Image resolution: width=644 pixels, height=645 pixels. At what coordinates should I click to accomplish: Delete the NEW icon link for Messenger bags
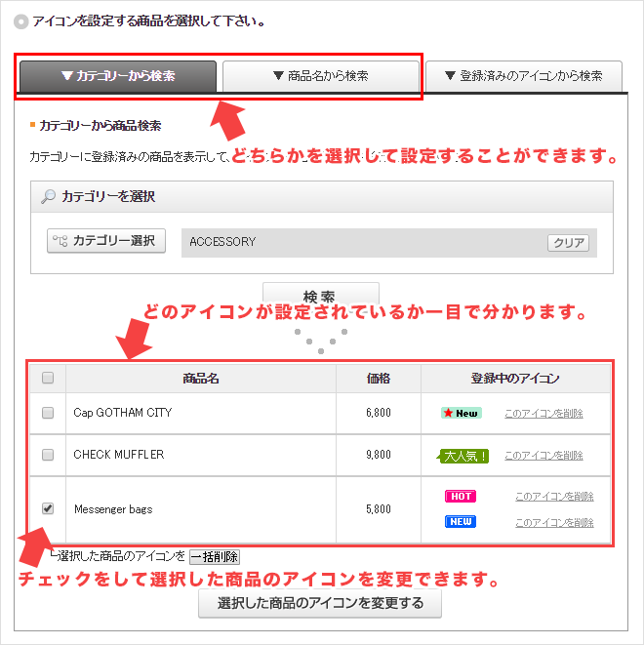(554, 522)
